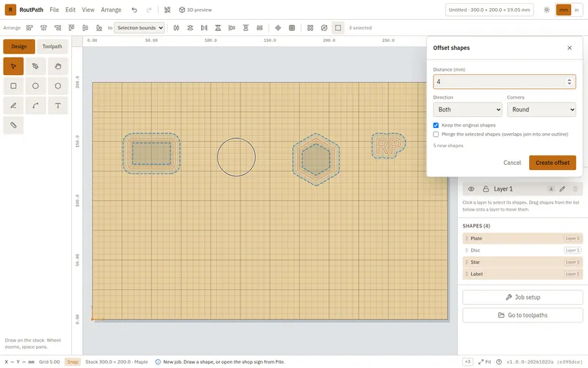Toggle Snap in the status bar

[72, 362]
